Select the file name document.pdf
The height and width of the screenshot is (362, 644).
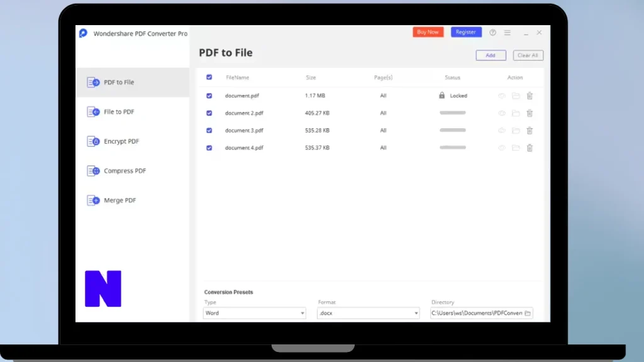[242, 96]
